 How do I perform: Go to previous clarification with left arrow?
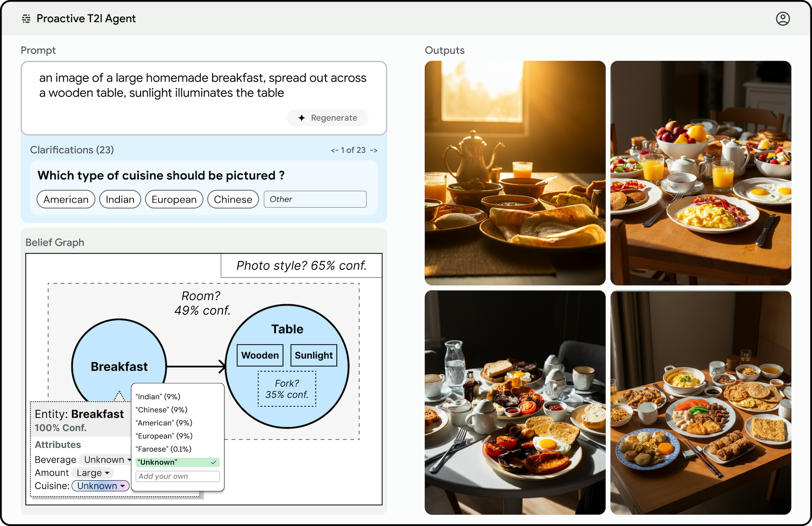point(334,150)
